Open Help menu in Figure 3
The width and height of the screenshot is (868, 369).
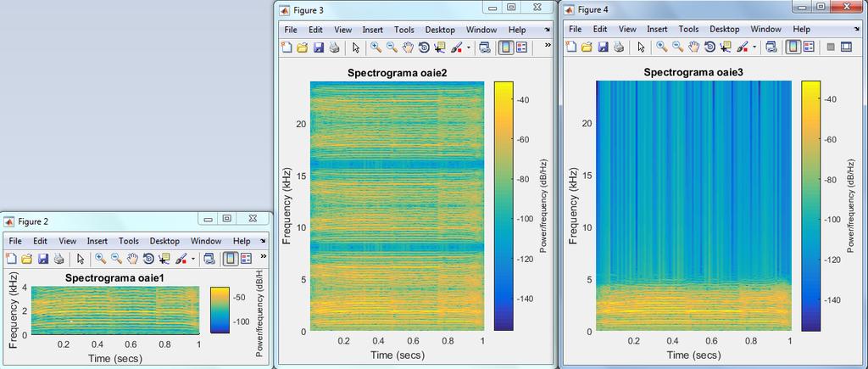click(517, 30)
